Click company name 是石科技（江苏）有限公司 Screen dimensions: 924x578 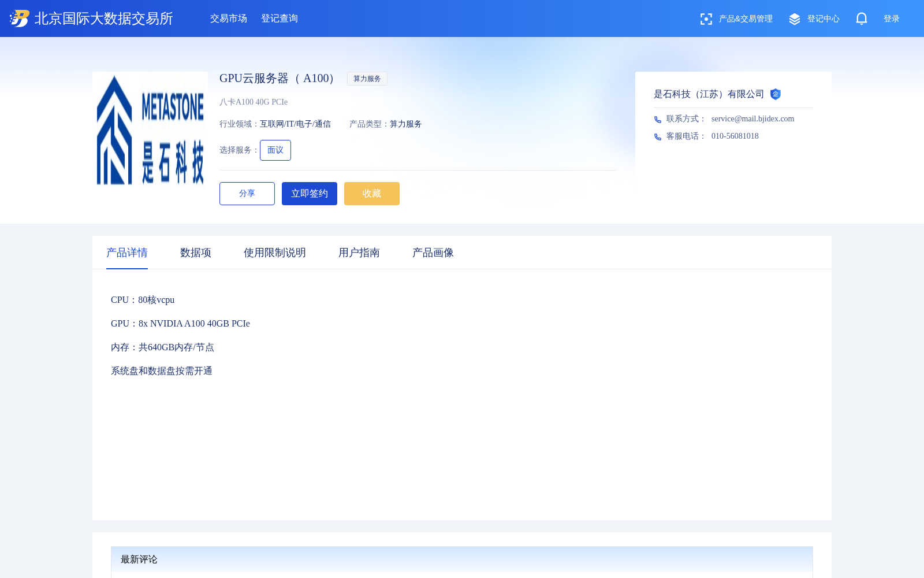tap(709, 94)
